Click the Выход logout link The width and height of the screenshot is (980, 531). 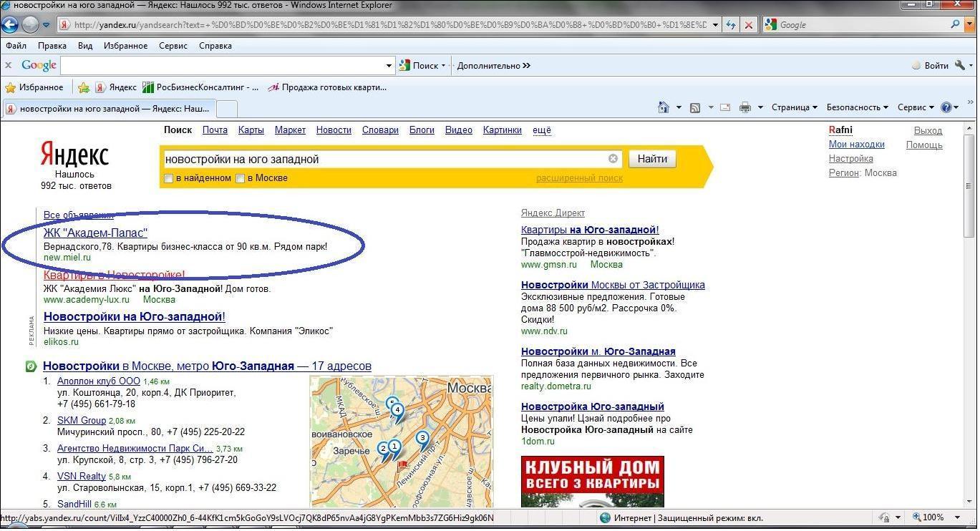click(x=928, y=130)
